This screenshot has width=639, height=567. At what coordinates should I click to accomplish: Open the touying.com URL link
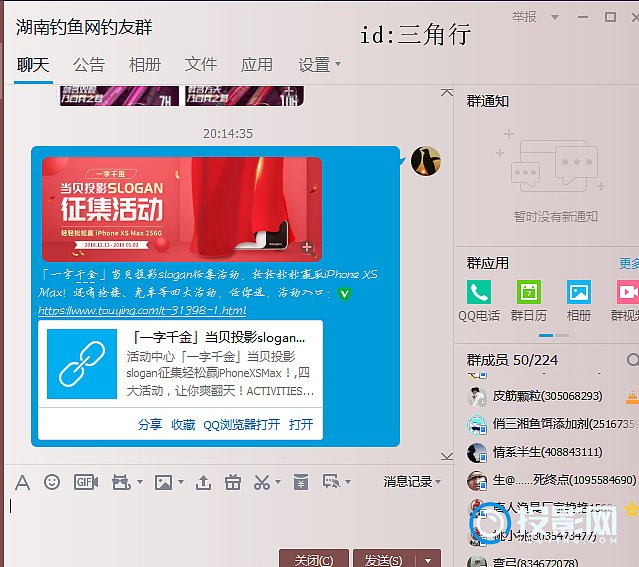tap(142, 311)
